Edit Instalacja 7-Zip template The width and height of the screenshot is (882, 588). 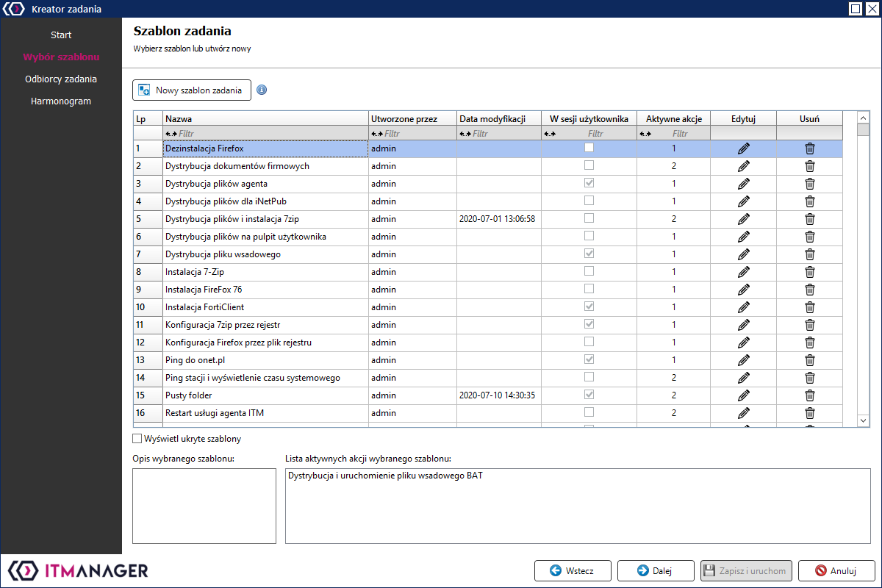743,272
